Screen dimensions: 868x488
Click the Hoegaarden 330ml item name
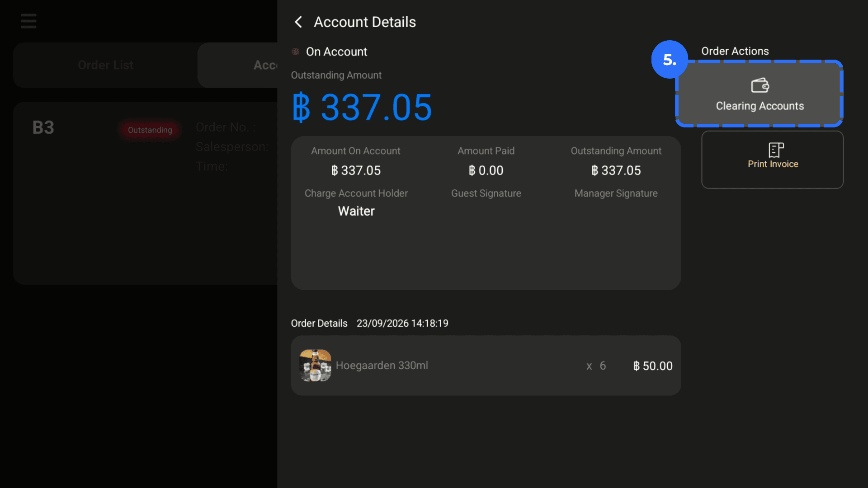pyautogui.click(x=382, y=366)
